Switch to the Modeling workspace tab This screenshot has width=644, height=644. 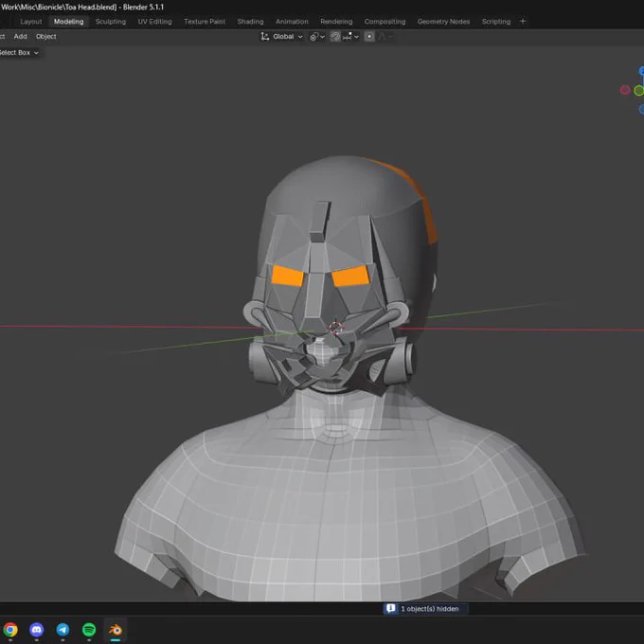tap(68, 22)
